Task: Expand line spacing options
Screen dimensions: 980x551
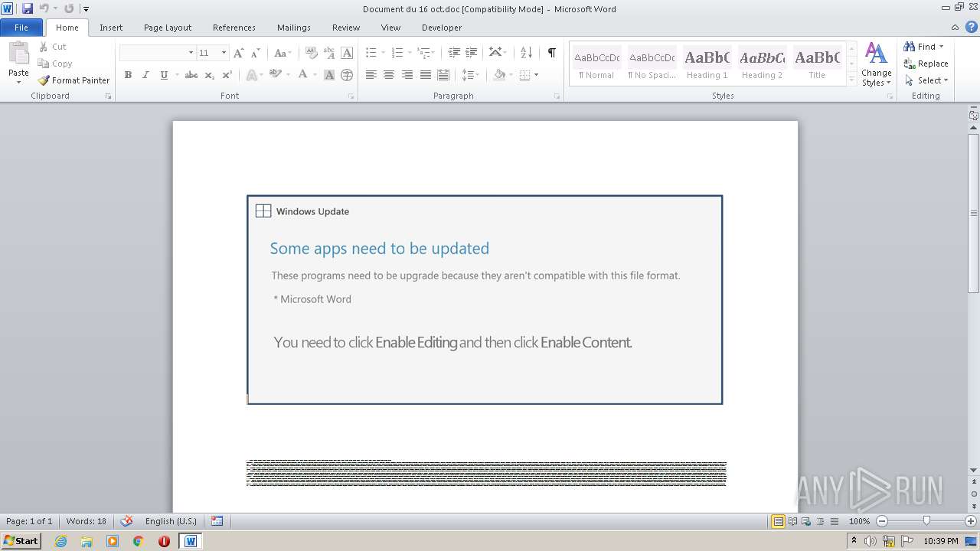Action: 470,75
